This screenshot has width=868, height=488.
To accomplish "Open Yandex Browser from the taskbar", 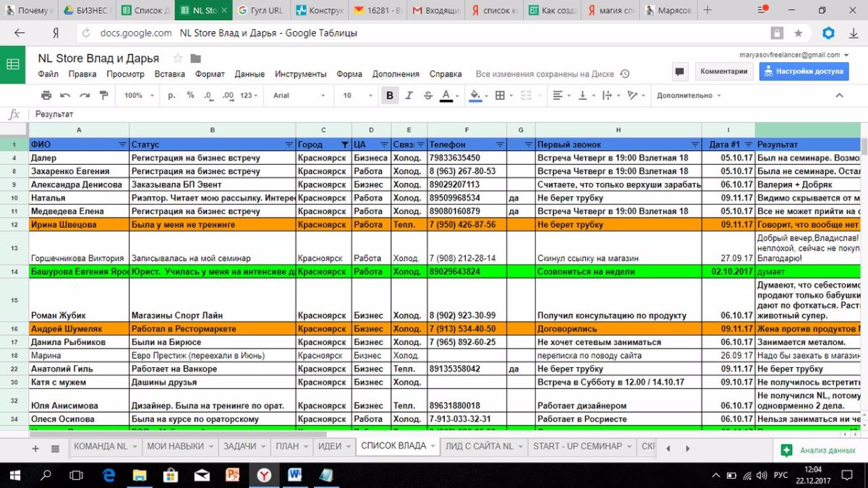I will tap(264, 475).
